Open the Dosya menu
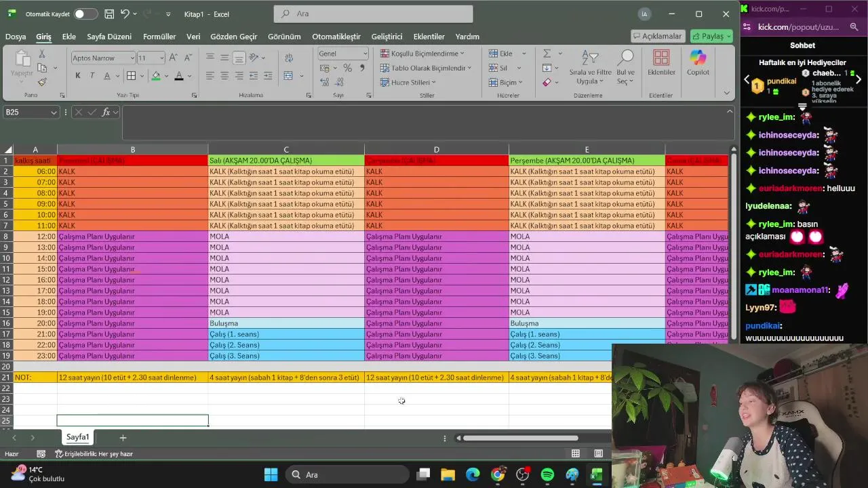This screenshot has height=488, width=868. (x=16, y=37)
